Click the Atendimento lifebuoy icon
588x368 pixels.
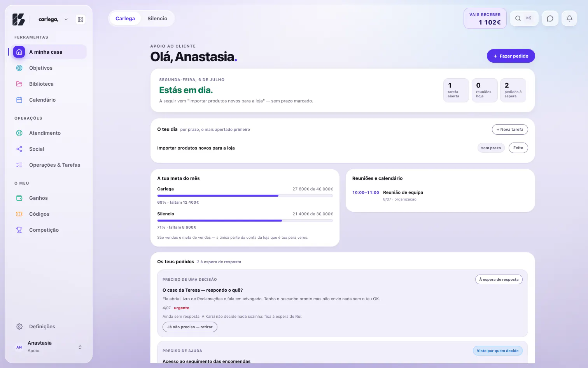pyautogui.click(x=19, y=133)
